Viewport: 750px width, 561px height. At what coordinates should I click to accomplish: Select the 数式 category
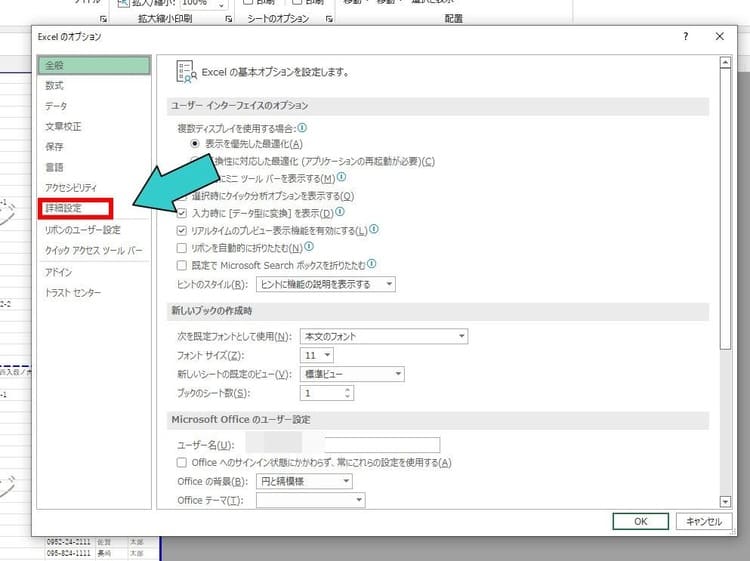(55, 86)
